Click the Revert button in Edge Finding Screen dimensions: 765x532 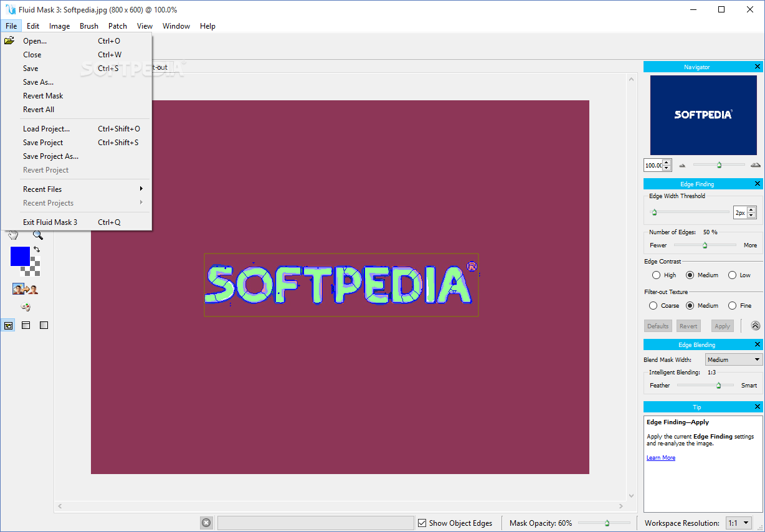tap(688, 326)
